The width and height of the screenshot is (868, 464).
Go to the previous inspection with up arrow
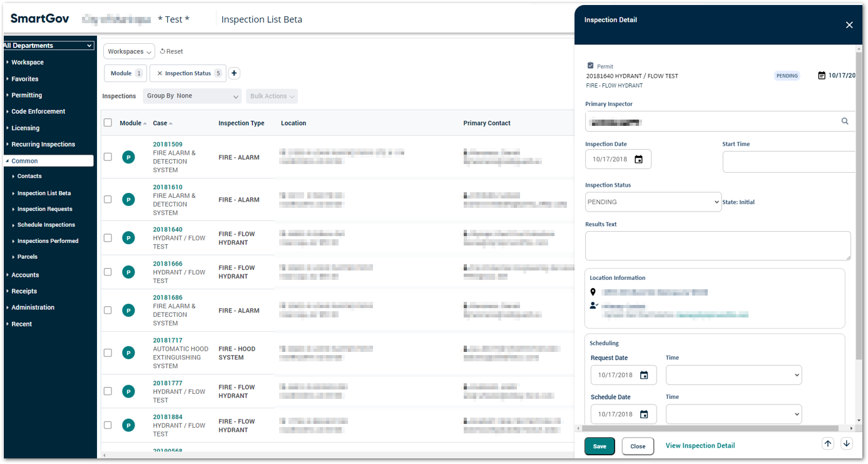(x=828, y=443)
